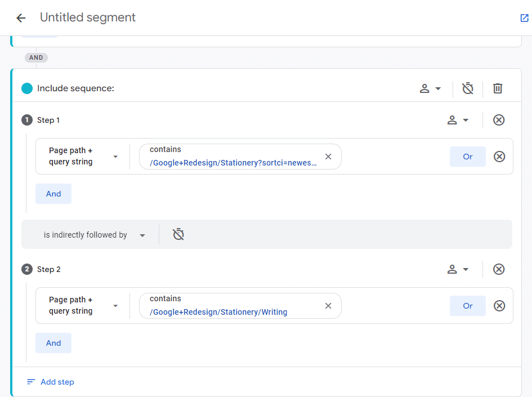Open the segment in a new window
Viewport: 532px width, 397px height.
524,17
